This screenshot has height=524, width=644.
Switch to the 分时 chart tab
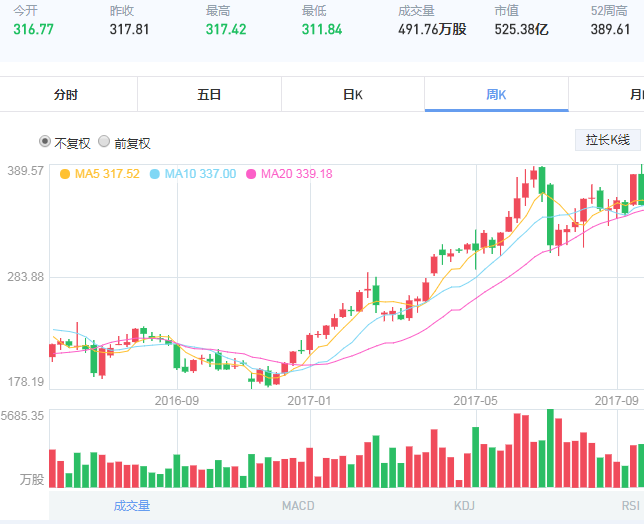tap(66, 95)
